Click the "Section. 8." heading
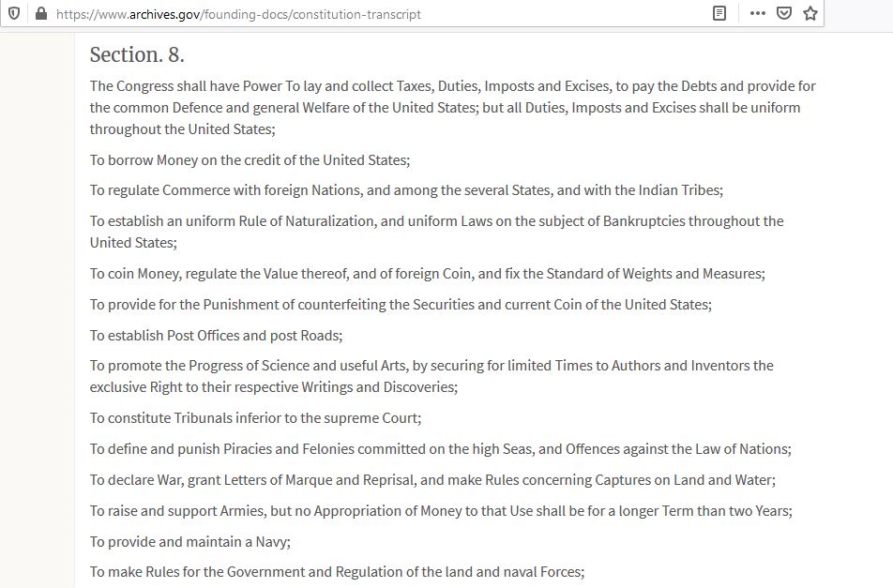The image size is (893, 588). click(x=137, y=54)
